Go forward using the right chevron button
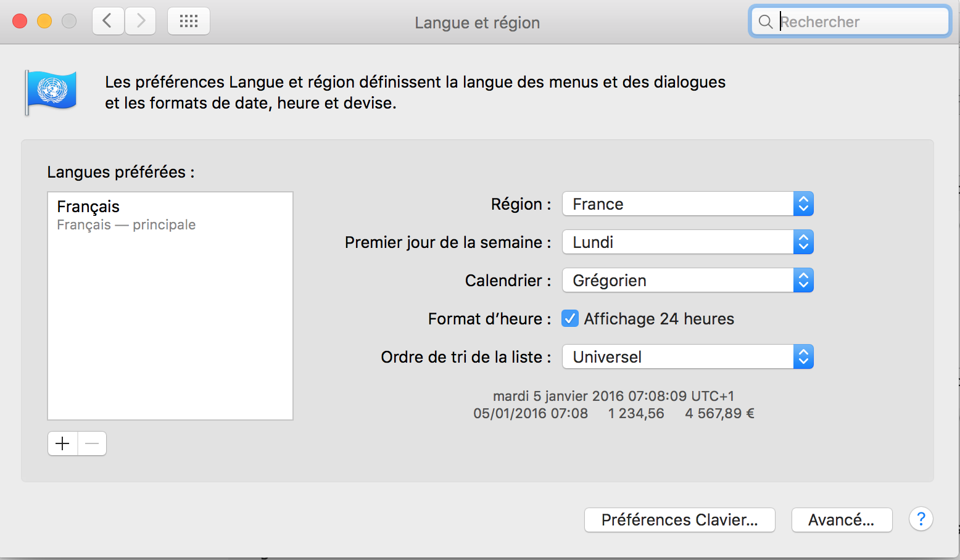 (x=141, y=22)
